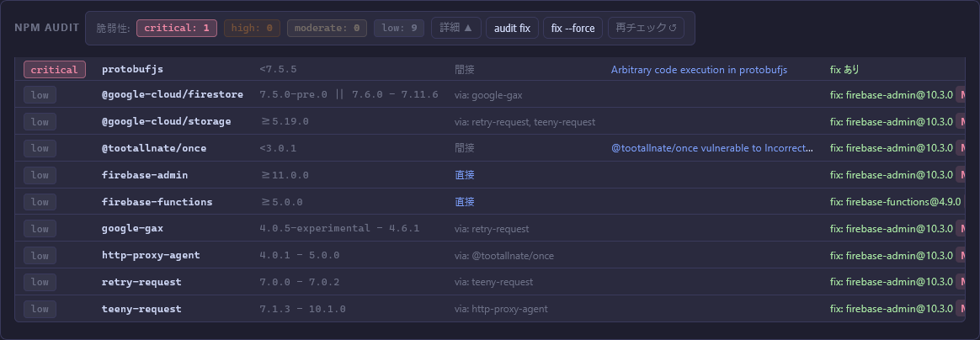Open the @tootallnate/once vulnerable advisory link

(x=712, y=148)
